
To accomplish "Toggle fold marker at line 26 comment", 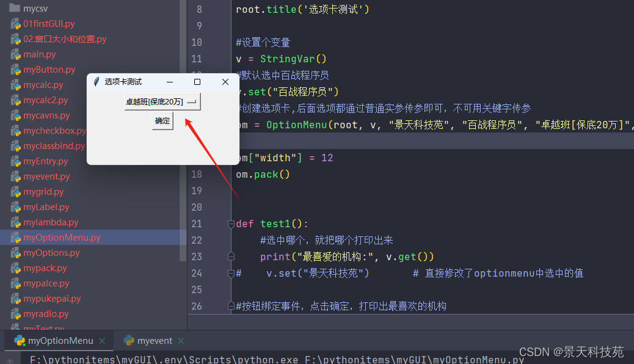I will coord(231,306).
